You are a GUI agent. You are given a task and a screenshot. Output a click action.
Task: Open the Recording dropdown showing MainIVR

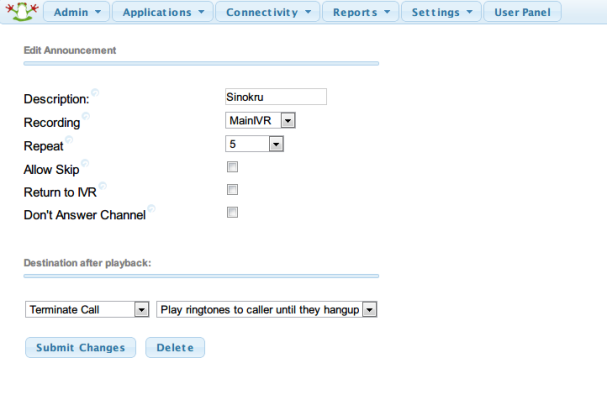click(x=260, y=120)
